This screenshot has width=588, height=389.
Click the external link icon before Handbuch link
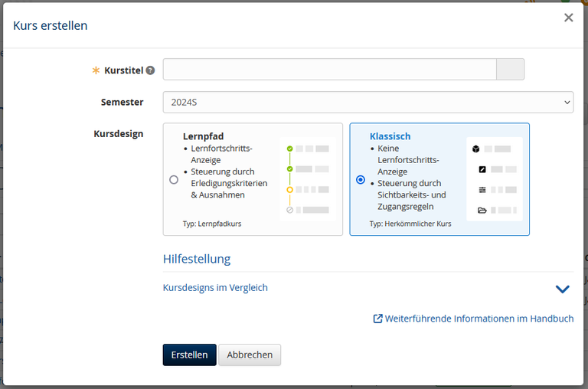click(x=377, y=319)
